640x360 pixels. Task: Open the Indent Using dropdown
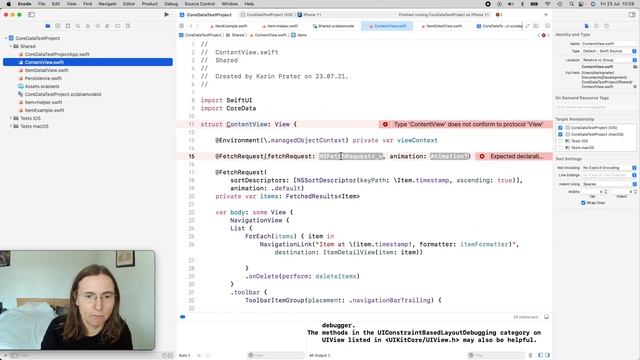coord(609,184)
